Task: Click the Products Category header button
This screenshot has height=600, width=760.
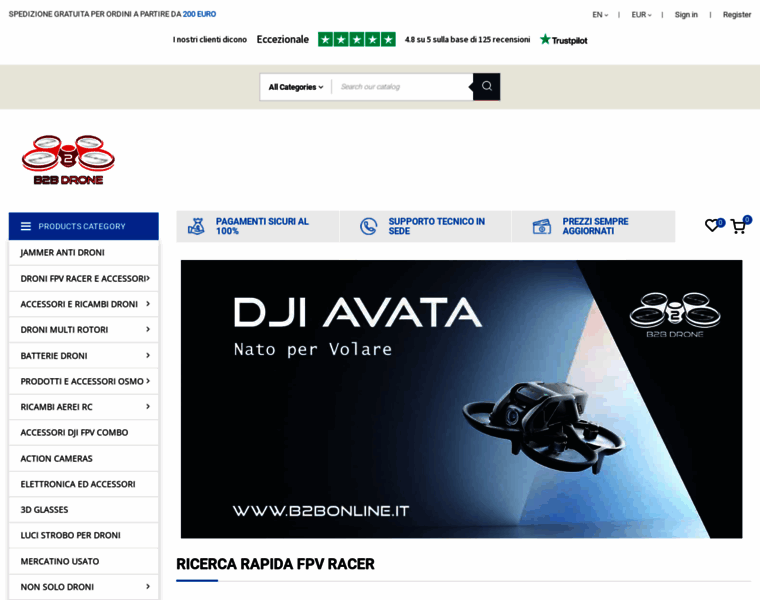Action: (83, 226)
